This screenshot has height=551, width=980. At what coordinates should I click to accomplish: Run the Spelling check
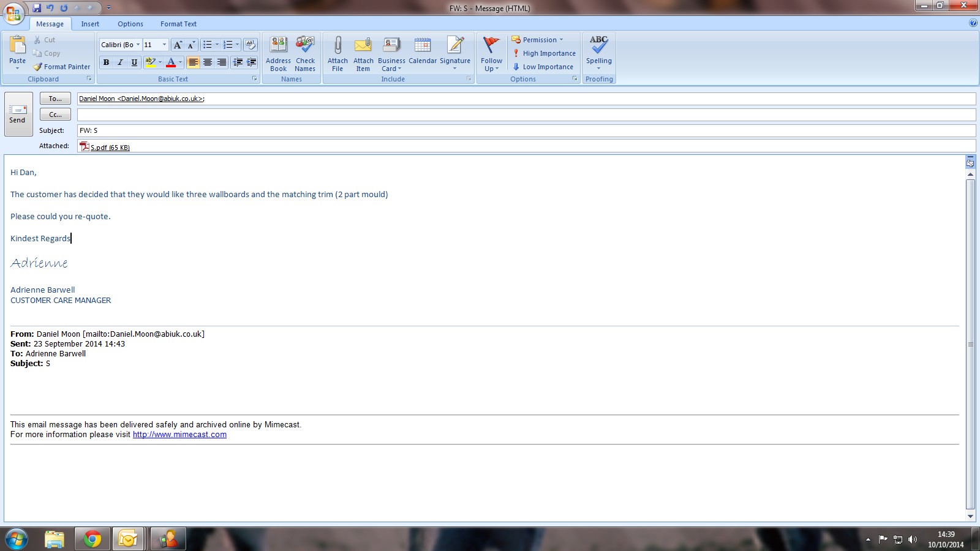click(x=598, y=46)
